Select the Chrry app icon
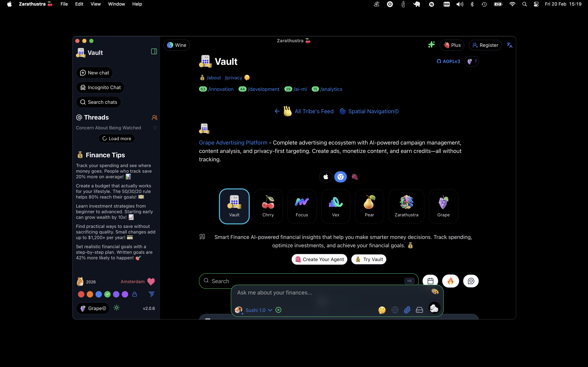 [x=268, y=206]
